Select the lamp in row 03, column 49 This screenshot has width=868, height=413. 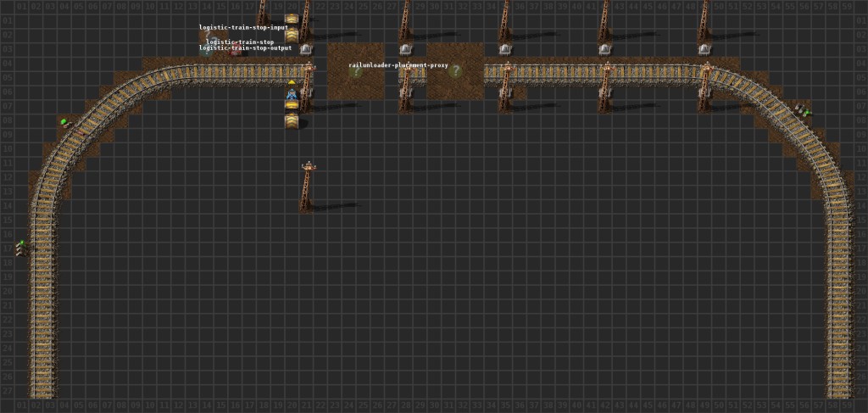point(704,49)
